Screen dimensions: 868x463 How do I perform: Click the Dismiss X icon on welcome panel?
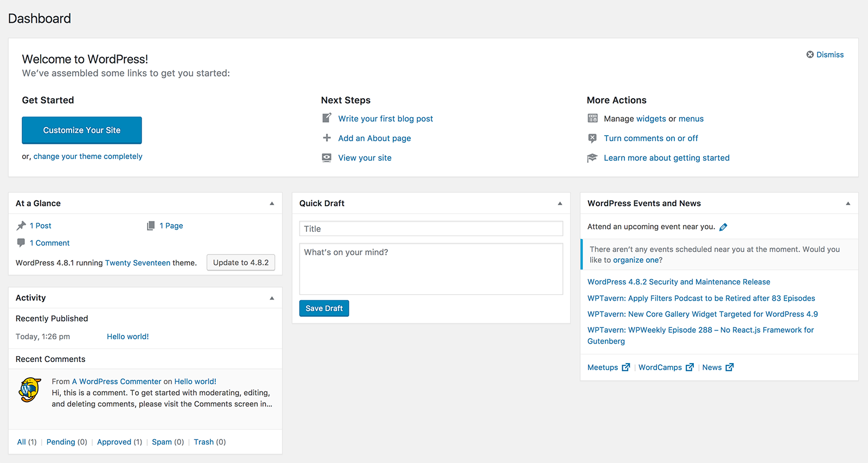point(810,55)
